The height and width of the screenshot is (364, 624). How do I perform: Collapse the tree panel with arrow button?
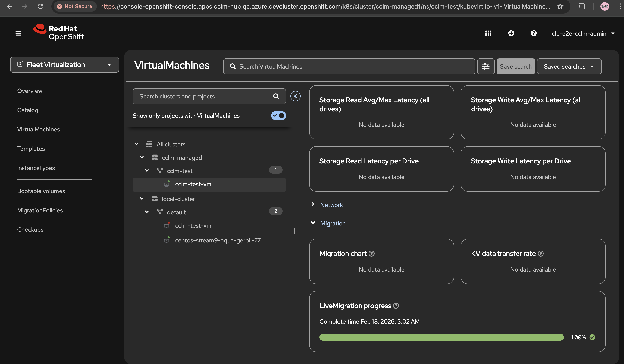point(296,96)
